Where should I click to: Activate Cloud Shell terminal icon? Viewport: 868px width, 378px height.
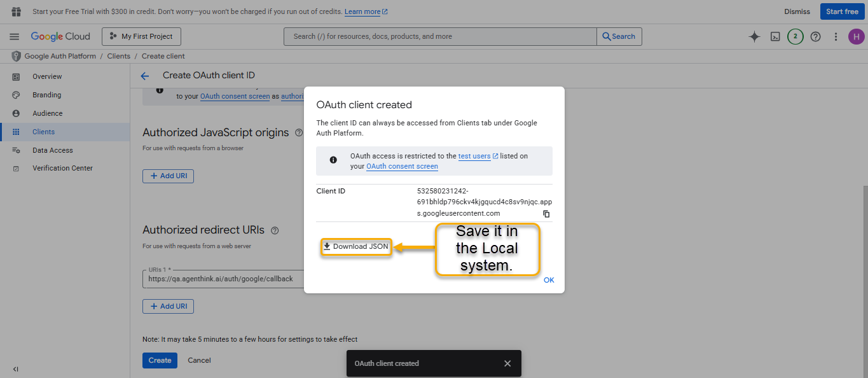click(775, 37)
